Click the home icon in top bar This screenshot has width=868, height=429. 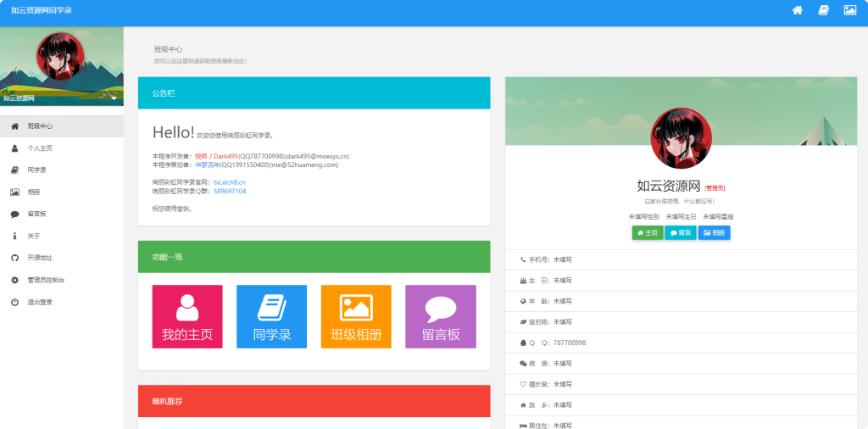(x=798, y=10)
